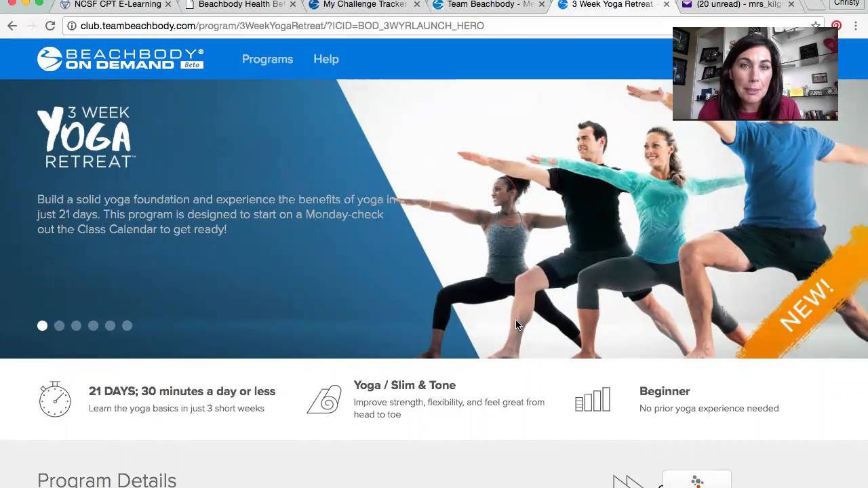
Task: Click the 'Yoga / Slim & Tone' heading
Action: tap(404, 385)
